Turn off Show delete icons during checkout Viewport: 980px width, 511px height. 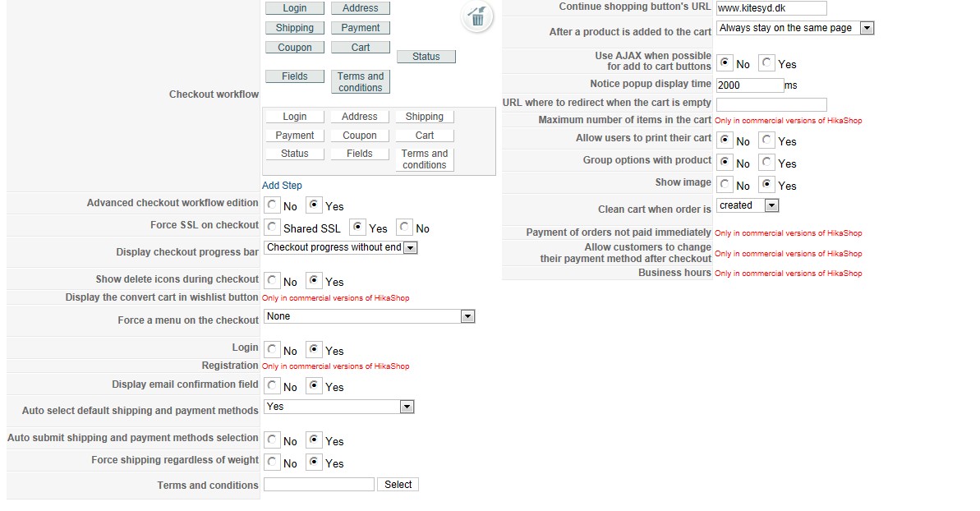273,281
